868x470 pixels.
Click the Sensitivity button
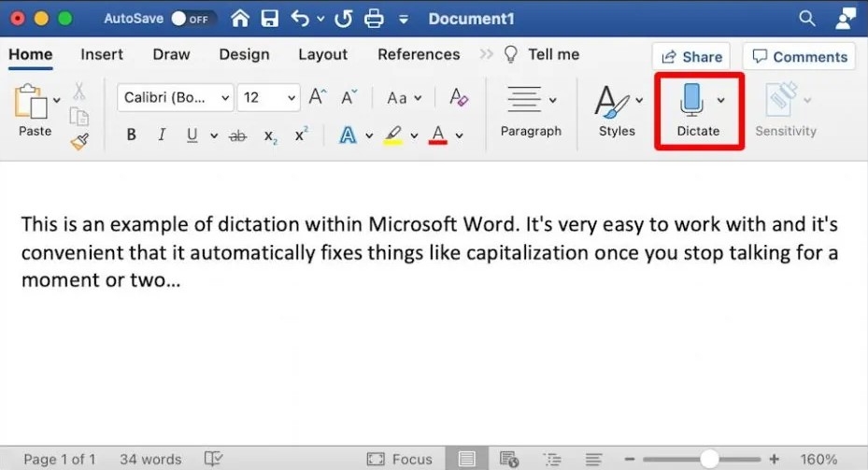786,110
